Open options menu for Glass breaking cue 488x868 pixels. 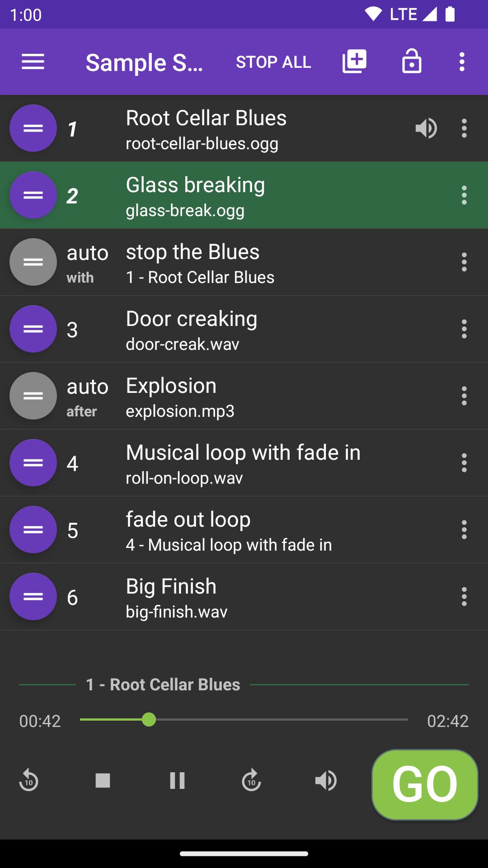[x=464, y=195]
